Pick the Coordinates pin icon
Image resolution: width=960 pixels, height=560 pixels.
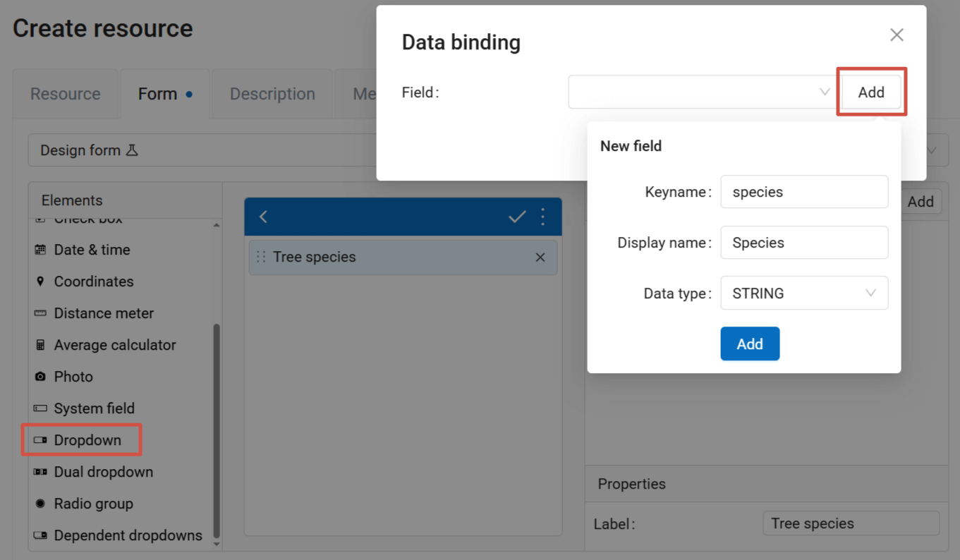pos(40,281)
